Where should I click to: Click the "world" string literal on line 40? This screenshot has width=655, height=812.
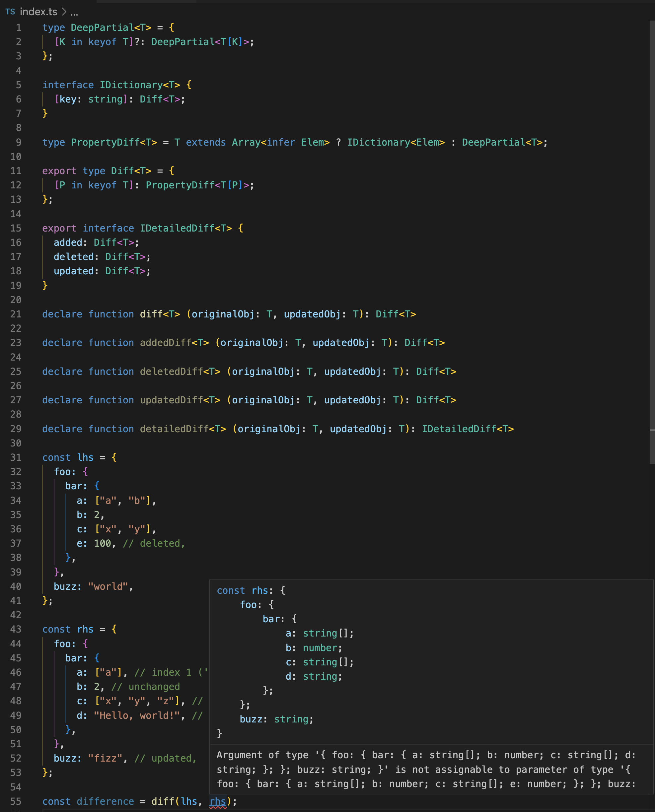pos(108,586)
